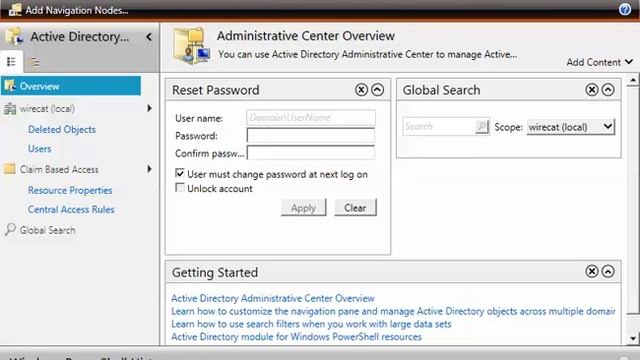Viewport: 640px width, 360px height.
Task: Open Active Directory module for PowerShell resources link
Action: click(296, 337)
